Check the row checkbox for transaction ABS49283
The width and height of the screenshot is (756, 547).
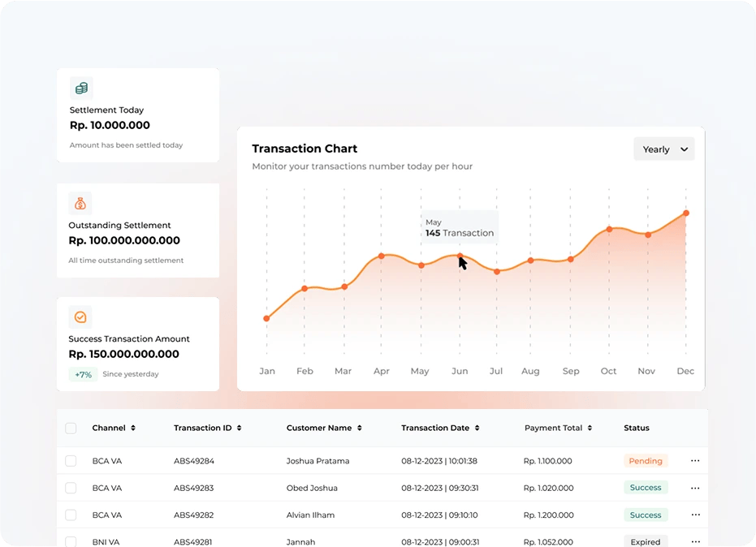71,487
